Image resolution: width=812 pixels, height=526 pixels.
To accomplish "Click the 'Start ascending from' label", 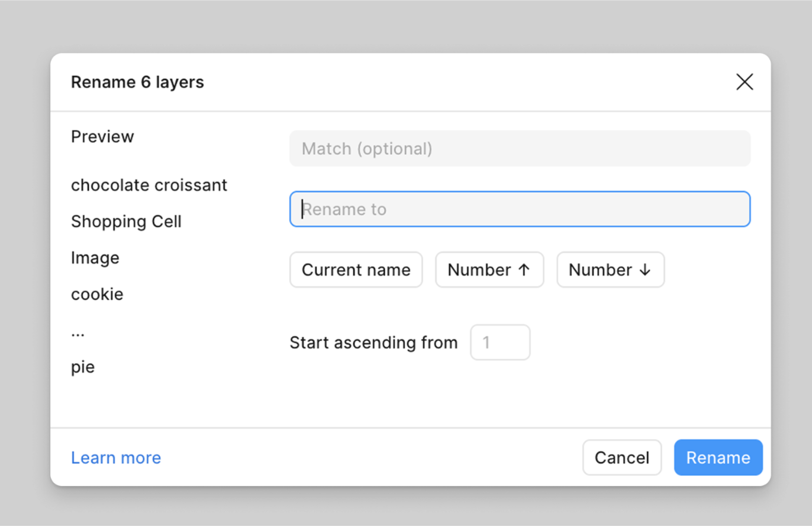I will coord(374,343).
